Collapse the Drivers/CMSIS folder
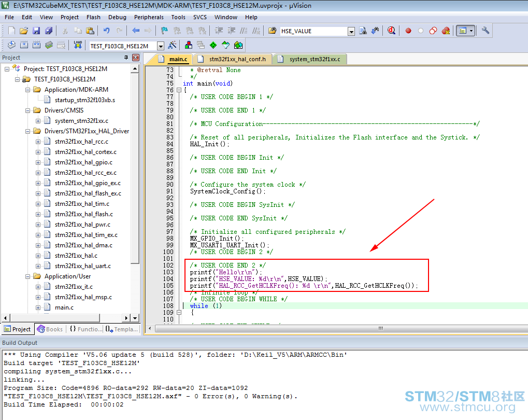 tap(27, 110)
